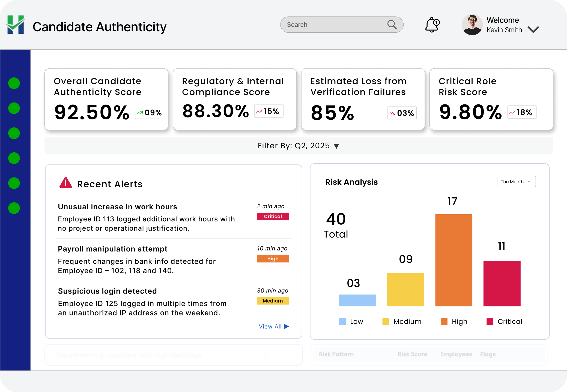Image resolution: width=567 pixels, height=392 pixels.
Task: Open the Suspicious login detected alert
Action: pos(108,291)
